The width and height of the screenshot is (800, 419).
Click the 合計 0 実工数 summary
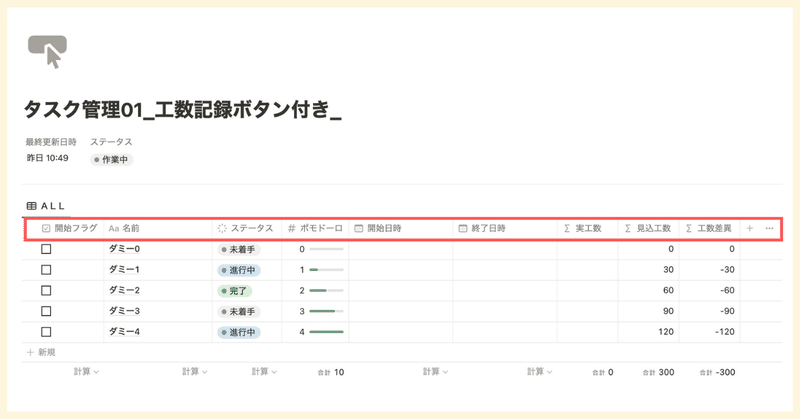point(603,373)
